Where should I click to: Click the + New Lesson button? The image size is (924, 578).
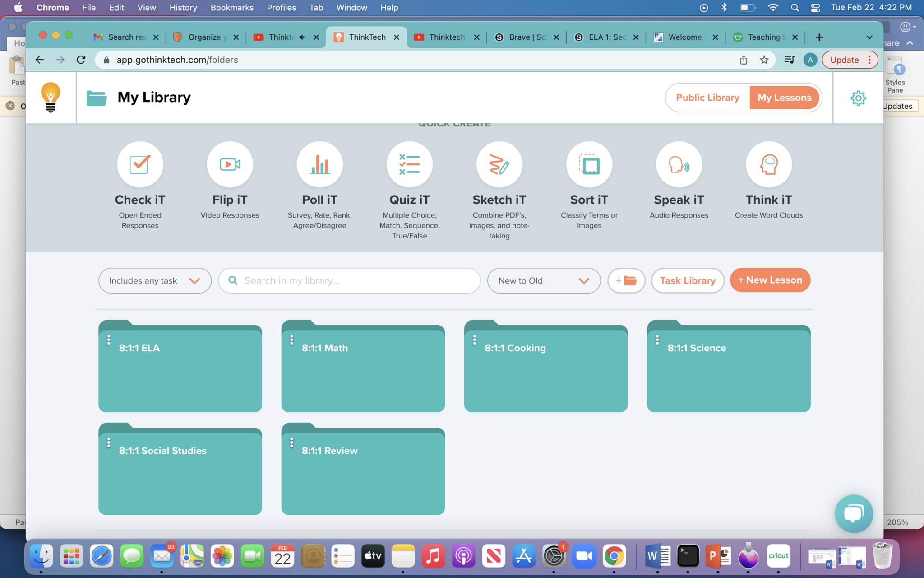[770, 280]
